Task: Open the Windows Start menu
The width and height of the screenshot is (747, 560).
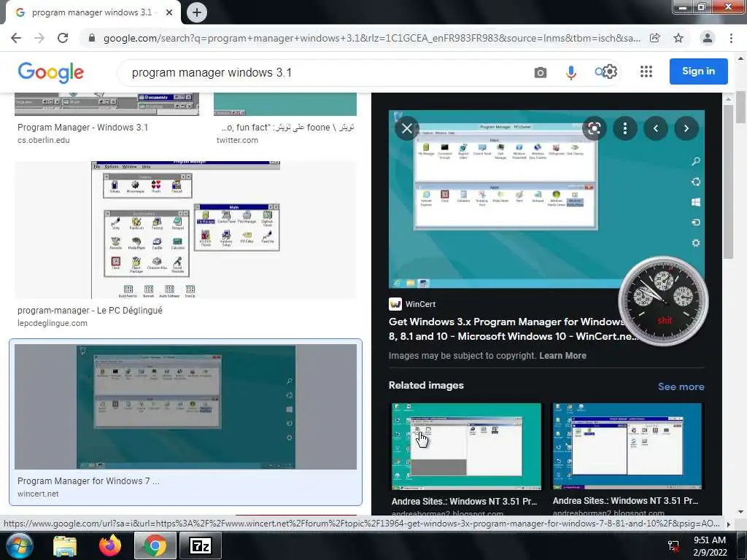Action: point(18,545)
